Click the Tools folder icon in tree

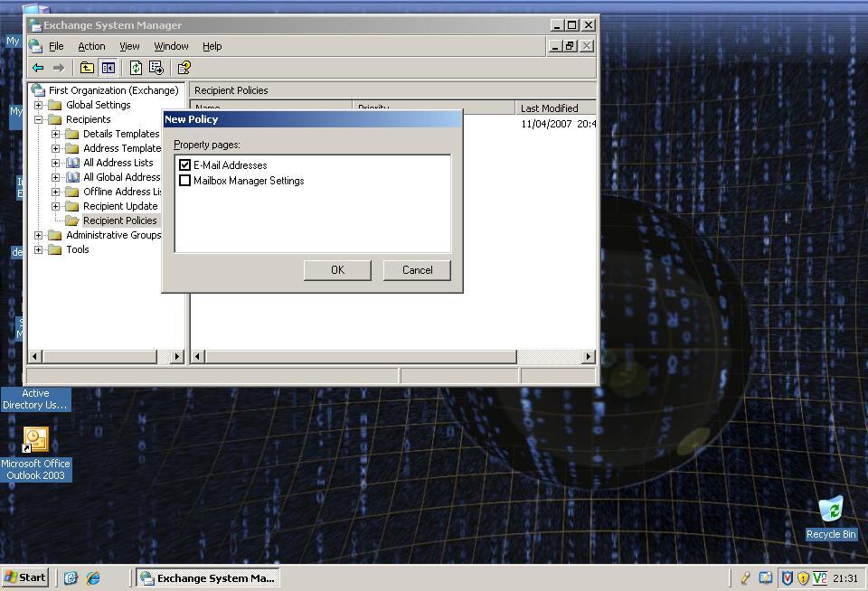(x=54, y=249)
